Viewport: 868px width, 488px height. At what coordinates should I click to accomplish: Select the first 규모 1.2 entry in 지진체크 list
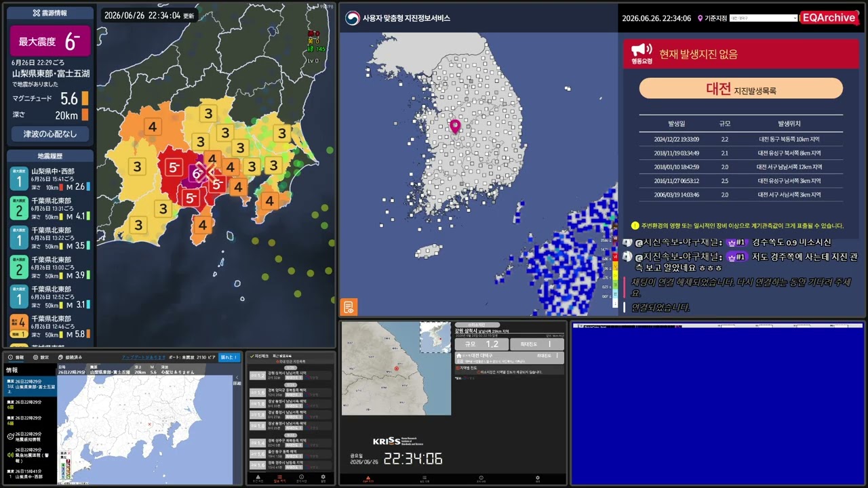coord(290,375)
